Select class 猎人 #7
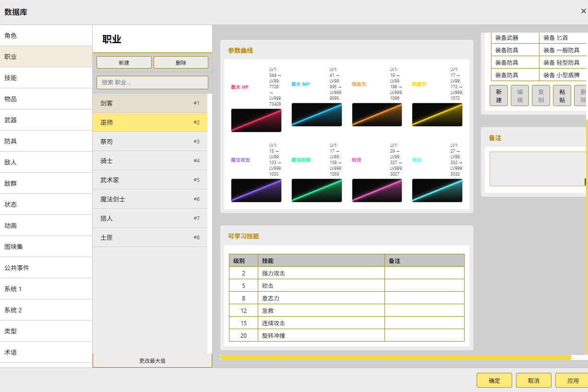 click(150, 218)
